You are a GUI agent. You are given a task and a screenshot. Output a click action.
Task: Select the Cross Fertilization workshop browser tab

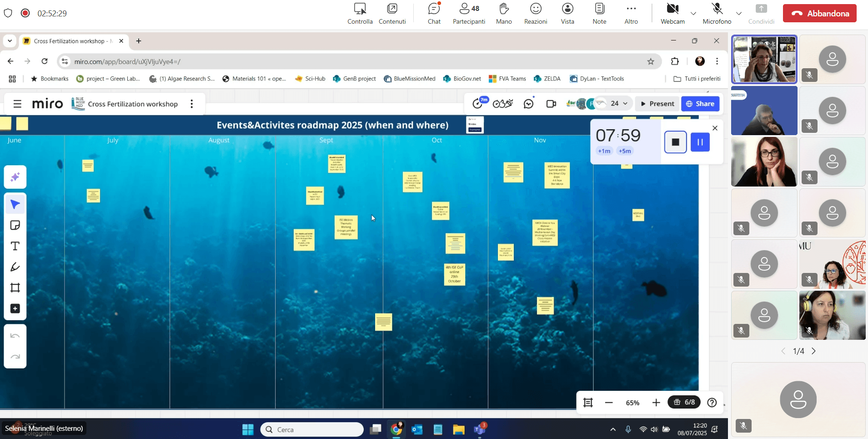74,41
